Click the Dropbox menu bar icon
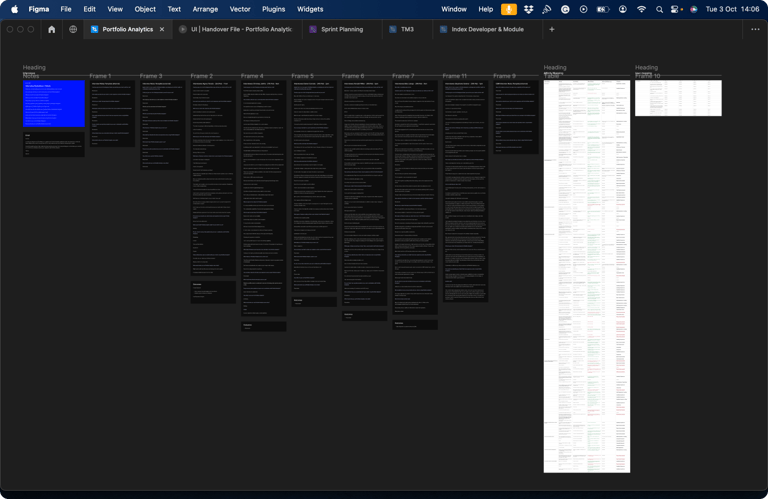 tap(528, 9)
